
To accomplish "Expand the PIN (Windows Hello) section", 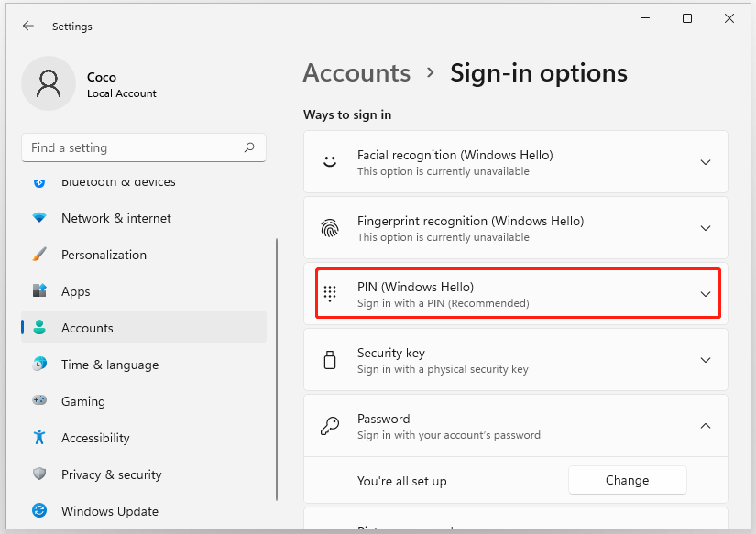I will [x=705, y=294].
